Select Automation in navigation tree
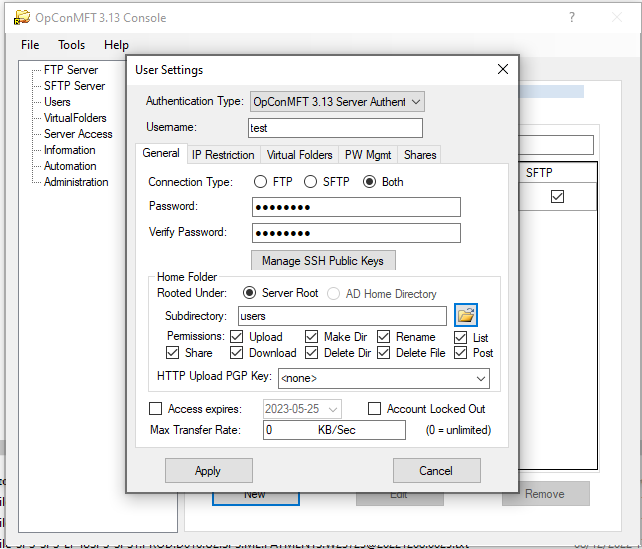 (70, 166)
